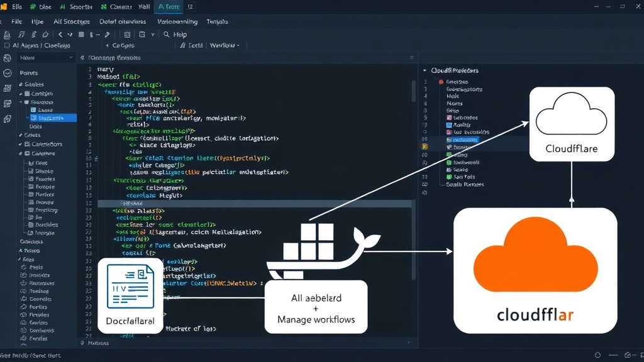The height and width of the screenshot is (362, 644).
Task: Open the small dropdown arrow next to Help
Action: coord(153,35)
